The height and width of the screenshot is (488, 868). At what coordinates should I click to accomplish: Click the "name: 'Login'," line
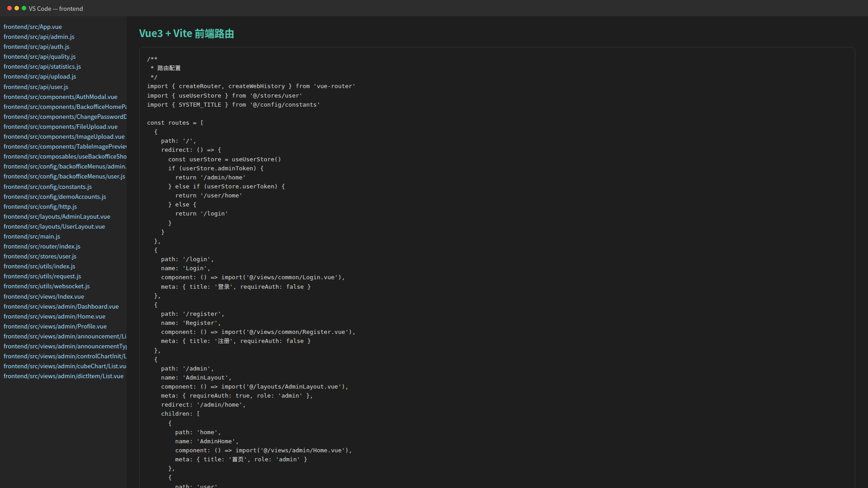pyautogui.click(x=186, y=268)
